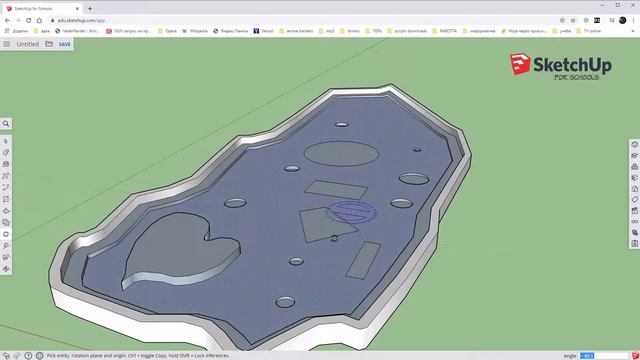Open the ninth right-panel icon
This screenshot has width=640, height=360.
click(x=634, y=233)
